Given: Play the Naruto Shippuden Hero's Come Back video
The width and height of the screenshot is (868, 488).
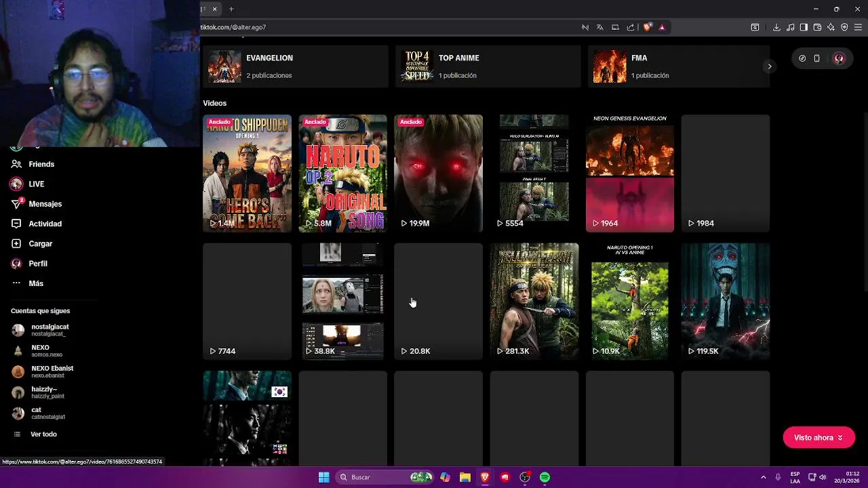Looking at the screenshot, I should tap(247, 174).
